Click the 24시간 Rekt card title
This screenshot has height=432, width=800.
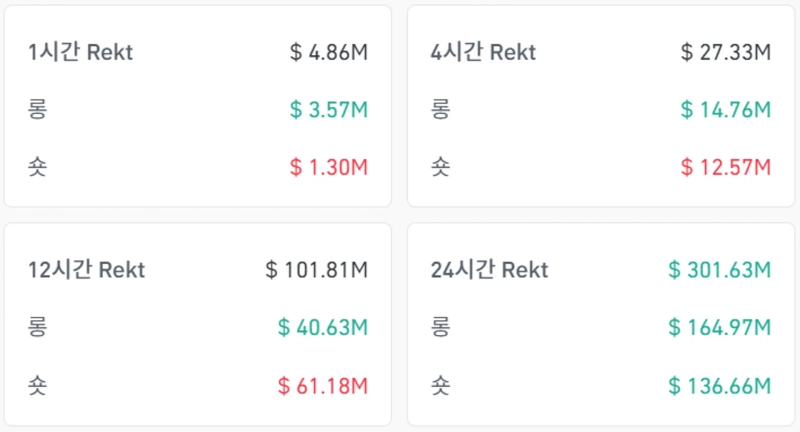click(489, 270)
